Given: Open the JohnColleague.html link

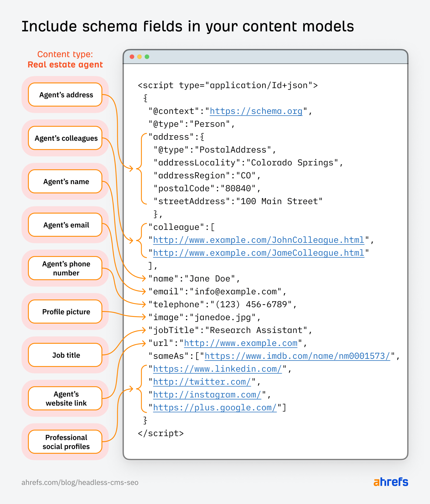Looking at the screenshot, I should [x=258, y=240].
